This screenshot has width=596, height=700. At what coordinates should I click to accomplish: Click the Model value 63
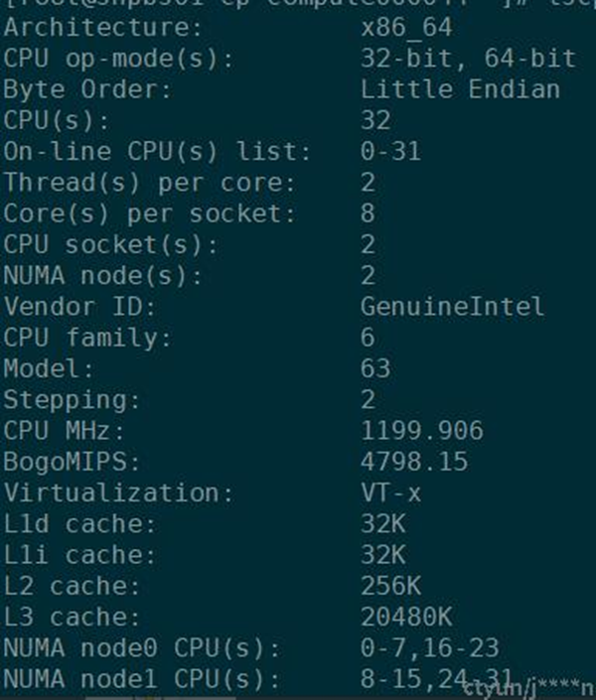pyautogui.click(x=375, y=368)
